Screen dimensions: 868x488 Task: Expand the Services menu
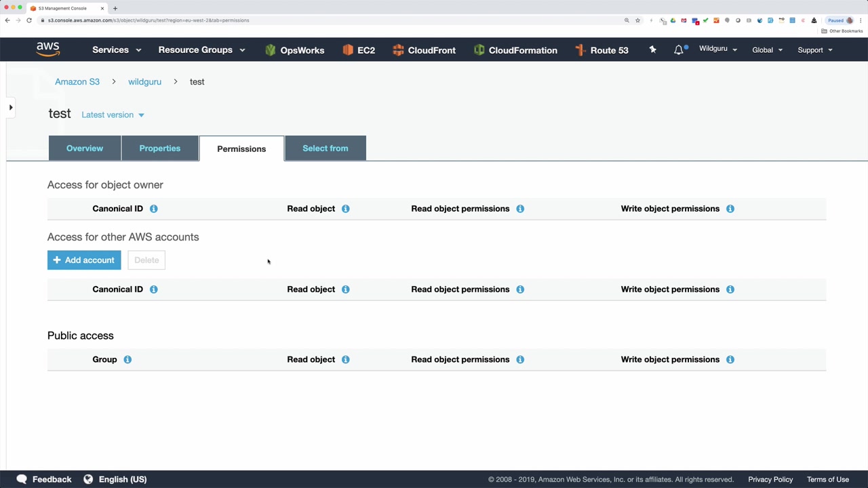click(117, 50)
